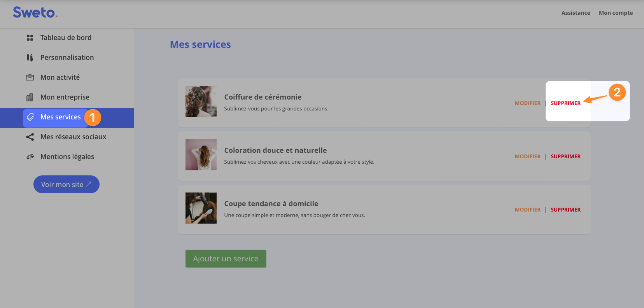Delete the Coupe tendance à domicile service
This screenshot has height=308, width=644.
pos(565,210)
